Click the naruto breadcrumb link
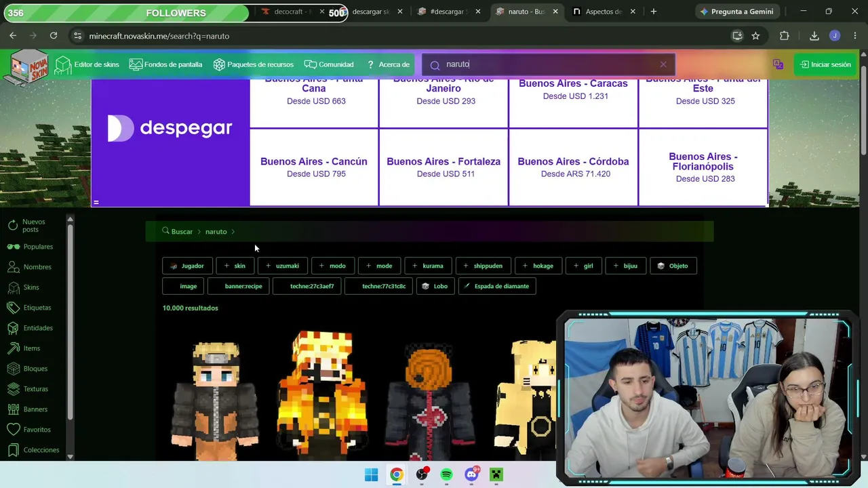 point(216,232)
